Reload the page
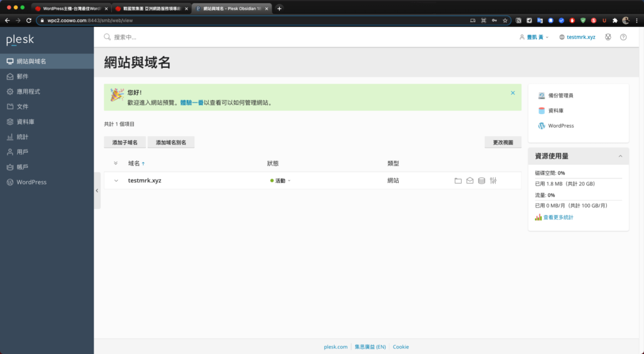This screenshot has width=644, height=354. [29, 21]
